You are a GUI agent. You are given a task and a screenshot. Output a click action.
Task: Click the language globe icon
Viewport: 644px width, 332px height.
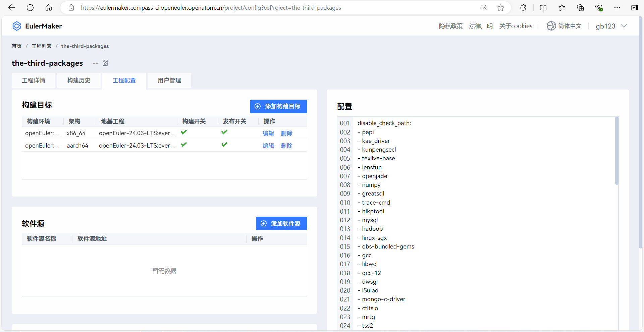[x=551, y=26]
